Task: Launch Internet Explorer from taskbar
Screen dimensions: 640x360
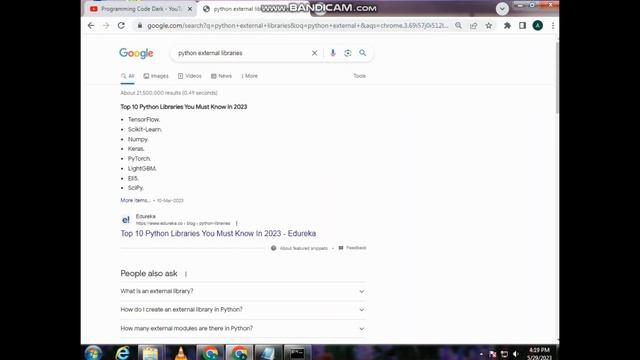Action: pos(122,353)
